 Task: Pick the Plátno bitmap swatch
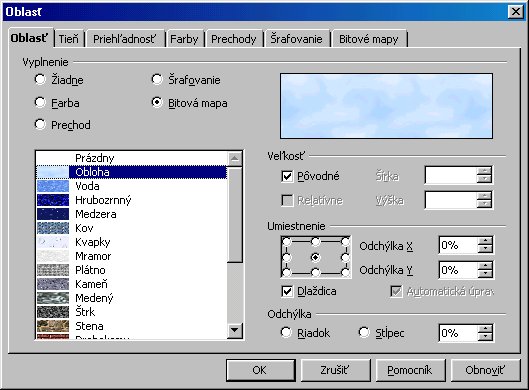coord(53,270)
